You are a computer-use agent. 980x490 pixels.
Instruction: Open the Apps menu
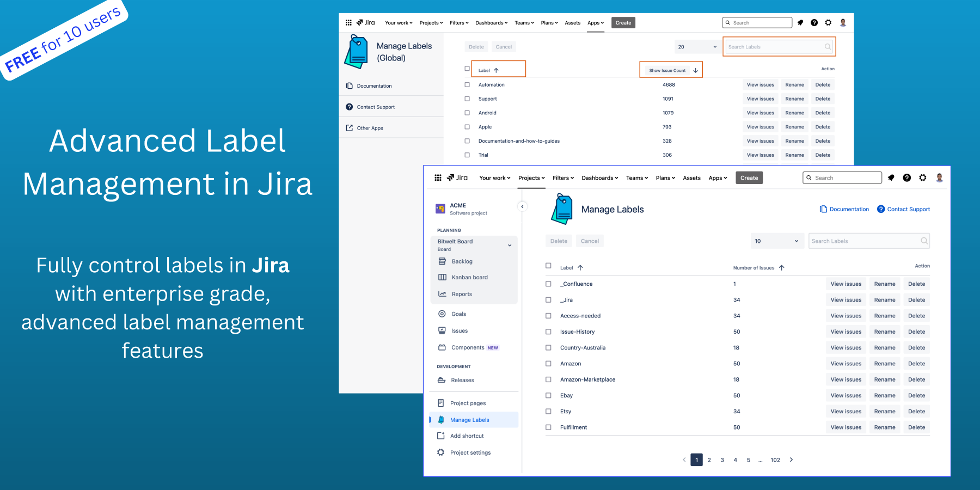click(x=718, y=177)
